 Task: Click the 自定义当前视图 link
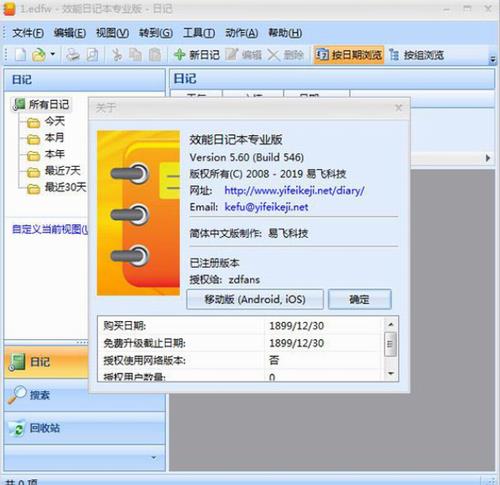click(x=50, y=229)
